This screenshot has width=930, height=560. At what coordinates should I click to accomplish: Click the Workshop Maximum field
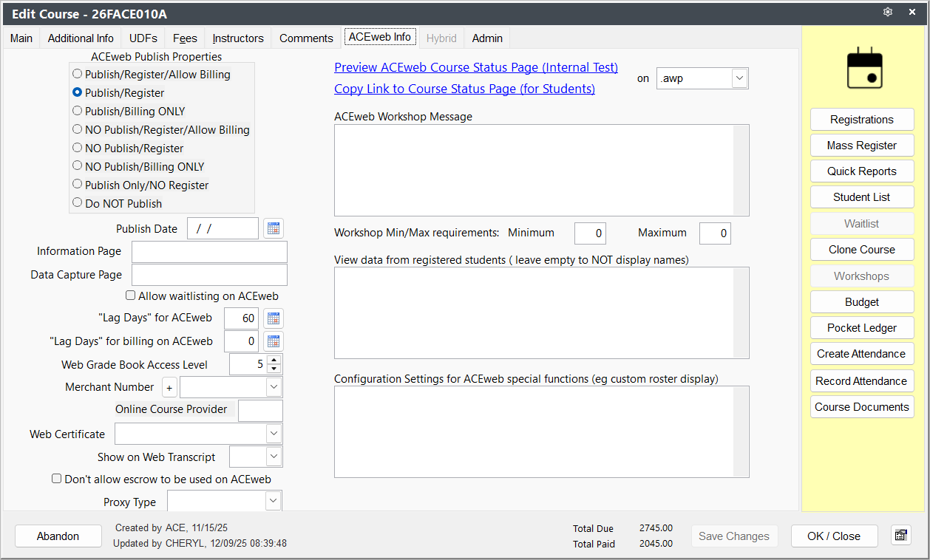coord(715,233)
